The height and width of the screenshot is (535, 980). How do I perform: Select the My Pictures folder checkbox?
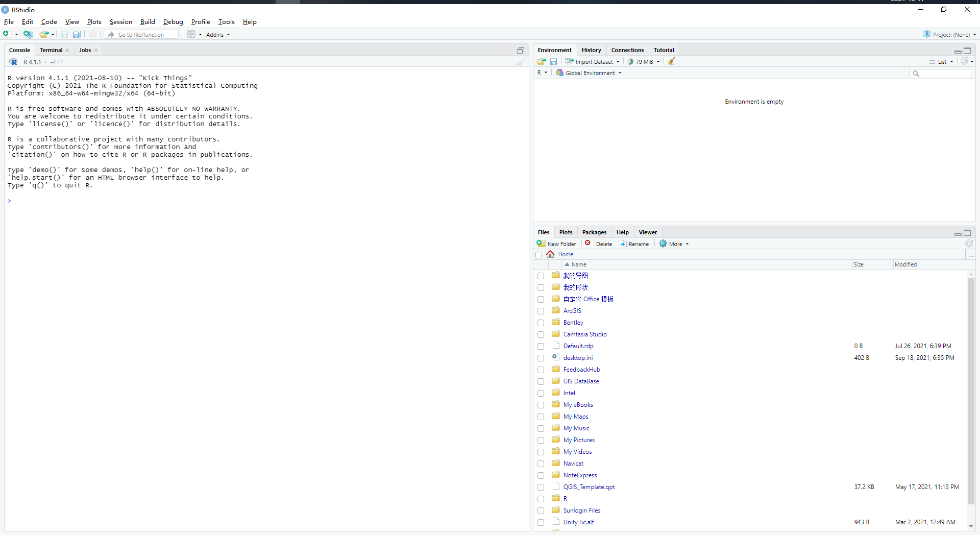click(x=541, y=440)
